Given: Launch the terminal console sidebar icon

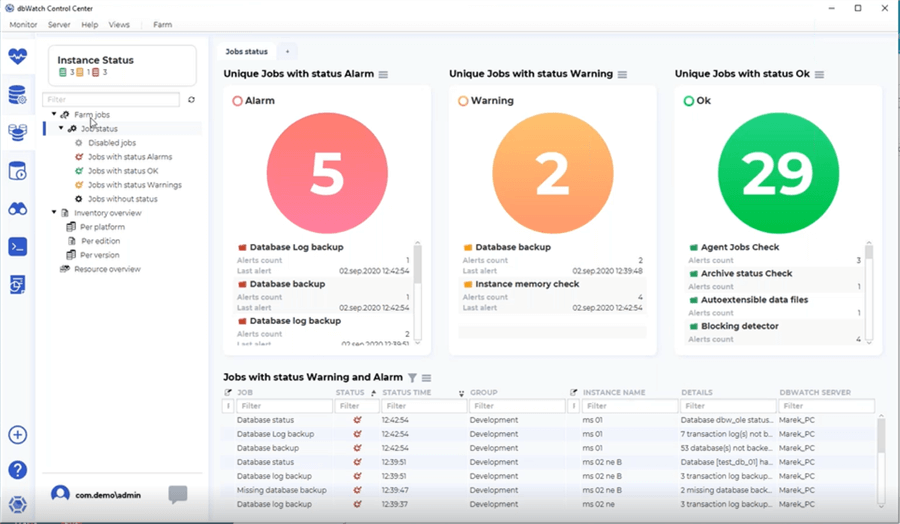Looking at the screenshot, I should [x=18, y=247].
